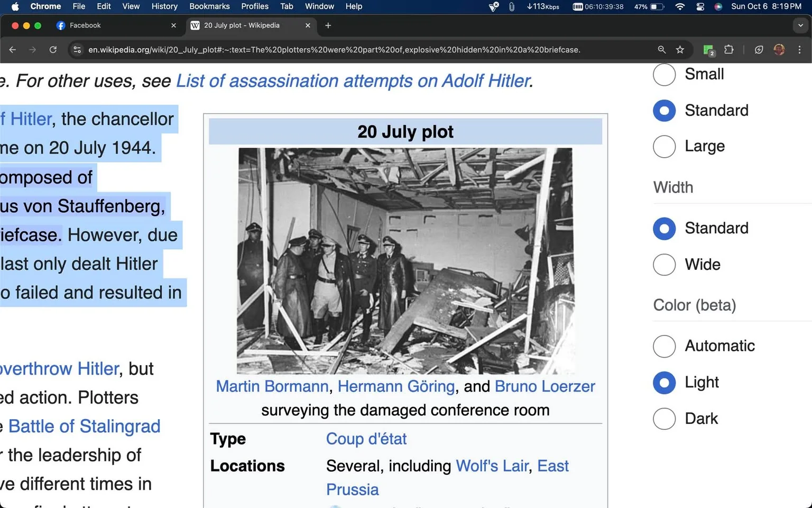
Task: Open the zoom magnifier icon in address bar
Action: (661, 50)
